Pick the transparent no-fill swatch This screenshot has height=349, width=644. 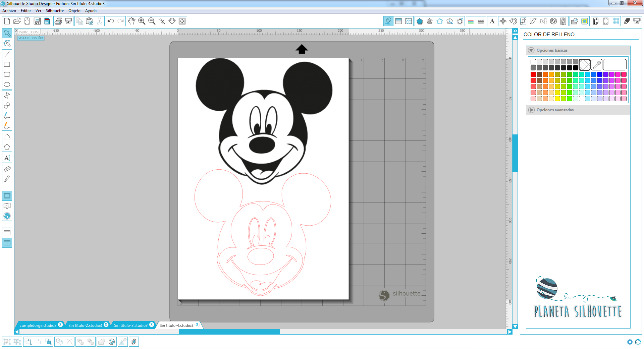pos(585,64)
